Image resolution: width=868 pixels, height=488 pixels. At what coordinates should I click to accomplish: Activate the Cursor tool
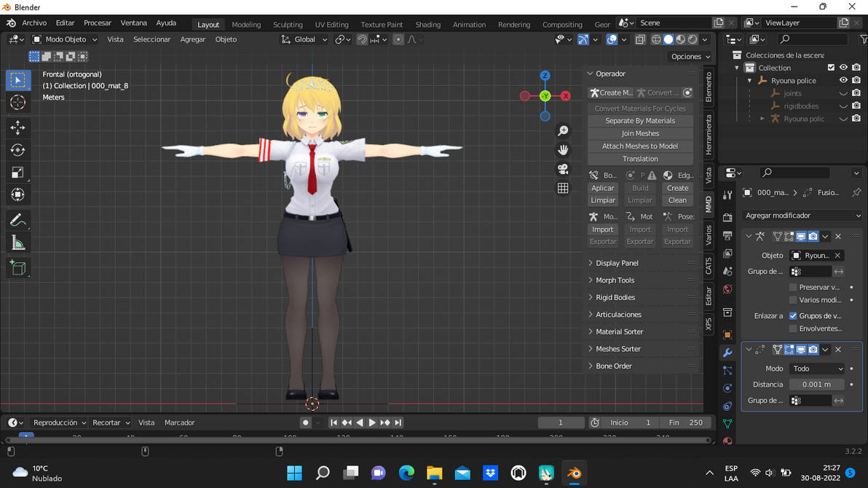[17, 103]
